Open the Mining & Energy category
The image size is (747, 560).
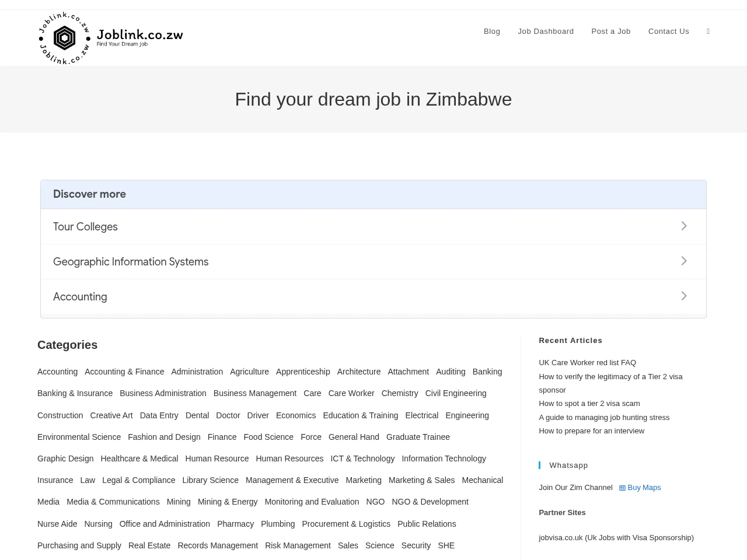[228, 502]
